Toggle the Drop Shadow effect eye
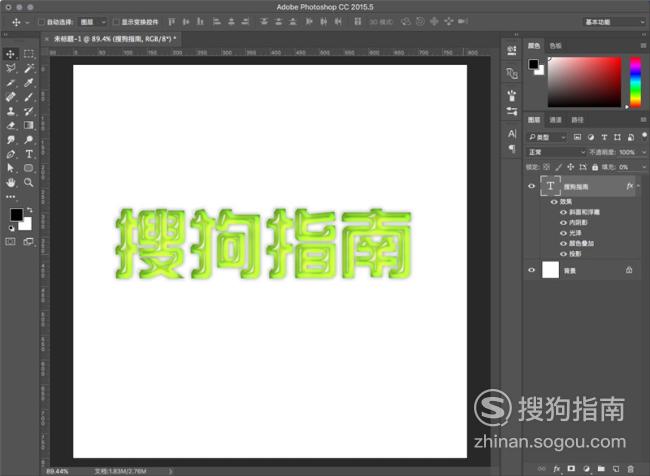The width and height of the screenshot is (650, 476). coord(563,254)
